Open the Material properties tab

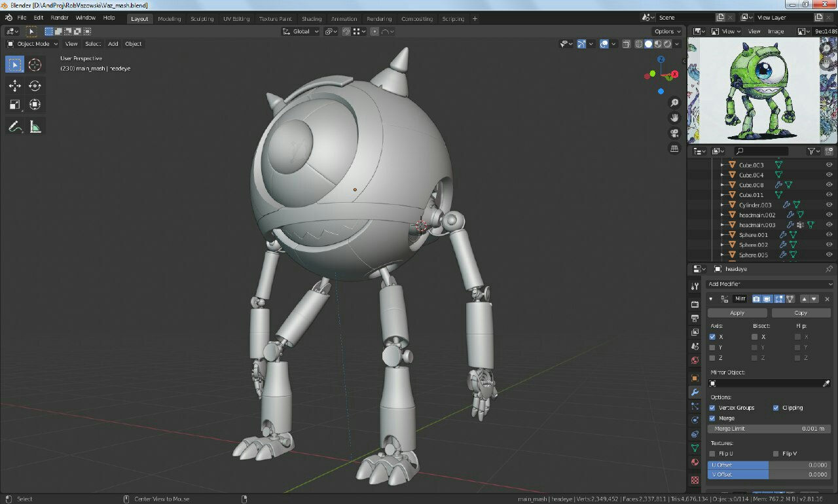(695, 462)
